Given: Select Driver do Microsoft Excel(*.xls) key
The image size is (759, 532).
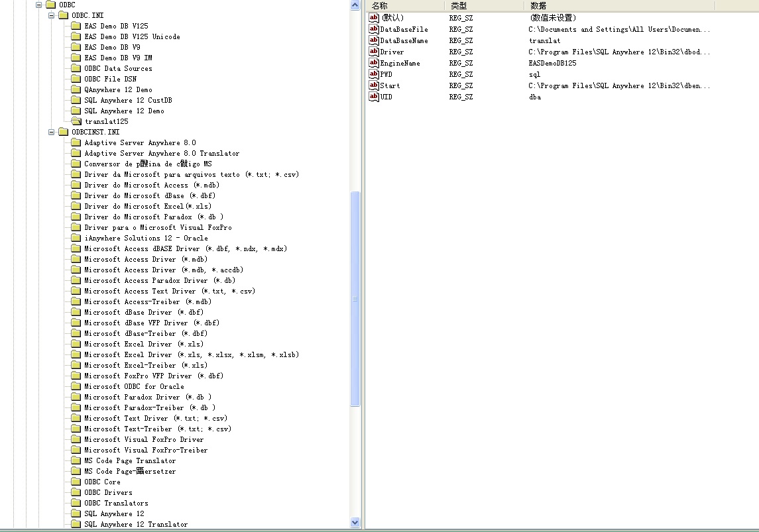Looking at the screenshot, I should 148,207.
